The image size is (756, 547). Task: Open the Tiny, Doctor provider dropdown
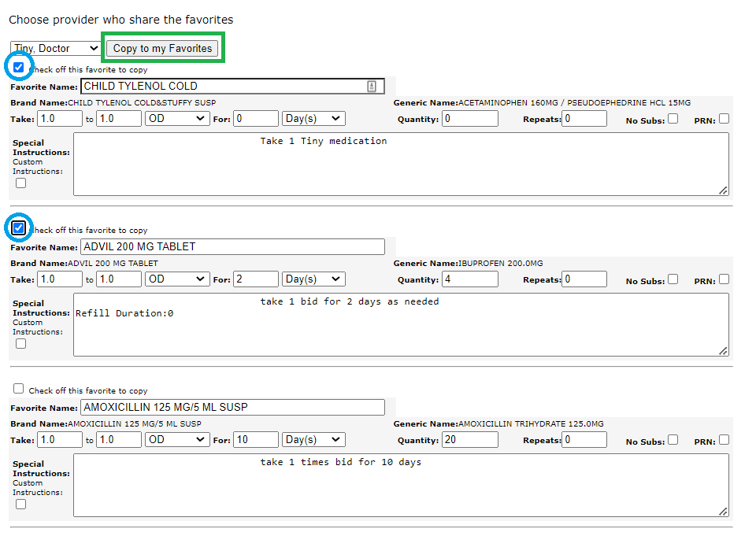point(55,48)
